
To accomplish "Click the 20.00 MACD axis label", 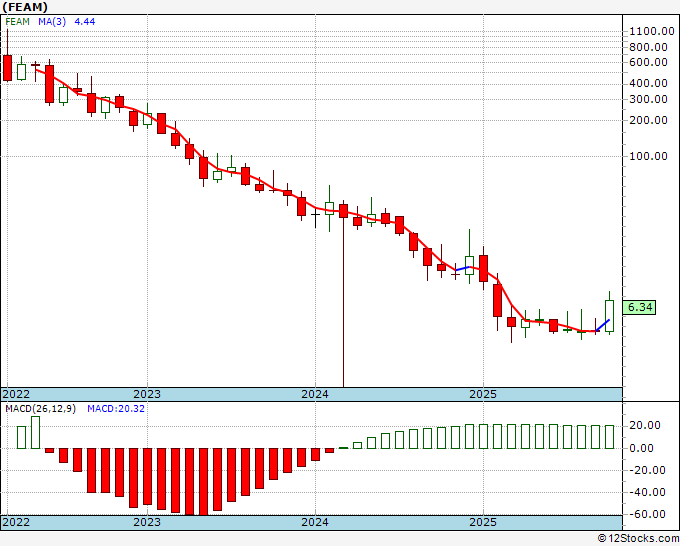I will click(x=647, y=425).
